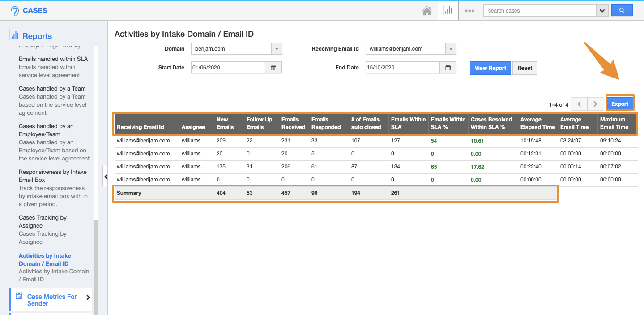This screenshot has height=315, width=644.
Task: Click inside the search cases field
Action: (539, 11)
